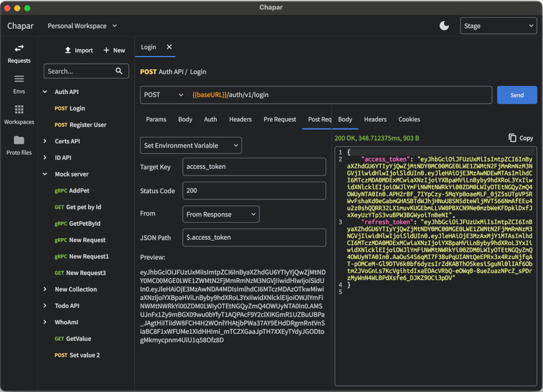This screenshot has height=392, width=543.
Task: Click the JSON Path input field
Action: point(254,238)
